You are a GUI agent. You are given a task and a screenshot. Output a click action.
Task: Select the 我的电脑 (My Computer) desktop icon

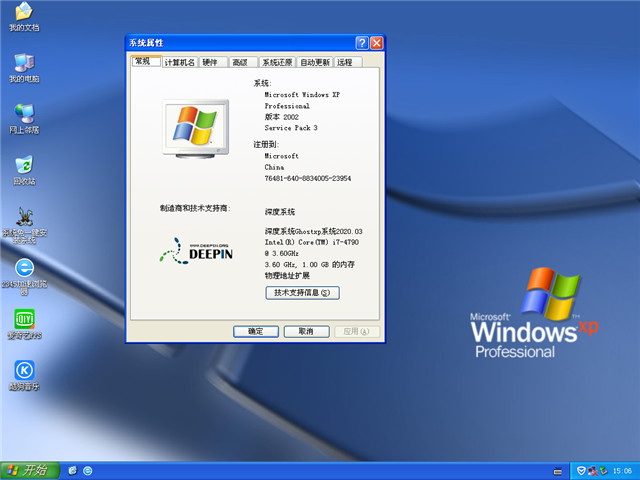coord(24,68)
